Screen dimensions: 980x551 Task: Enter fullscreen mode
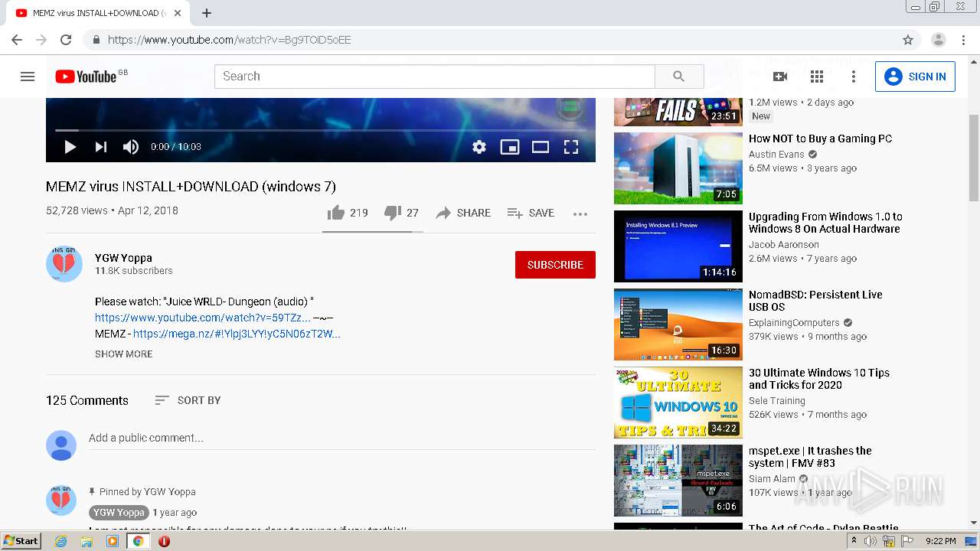click(571, 147)
